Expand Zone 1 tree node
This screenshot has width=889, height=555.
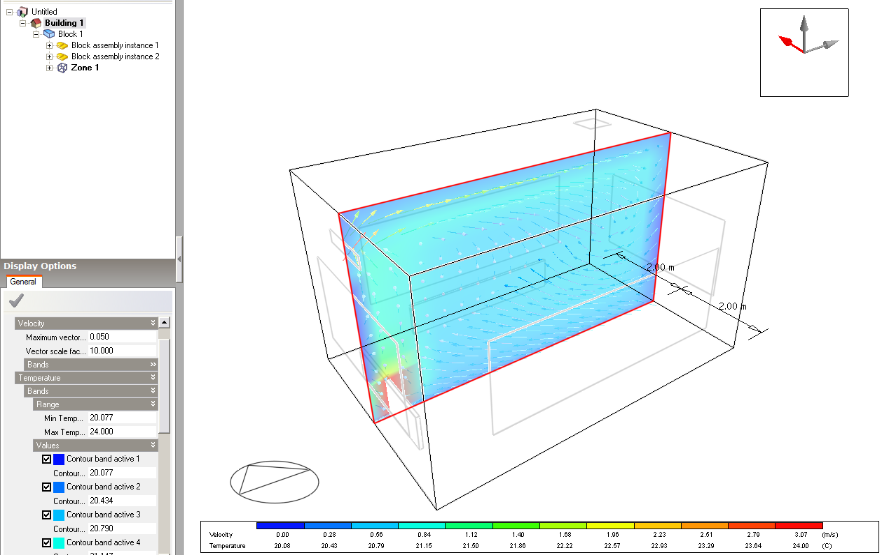(x=49, y=68)
